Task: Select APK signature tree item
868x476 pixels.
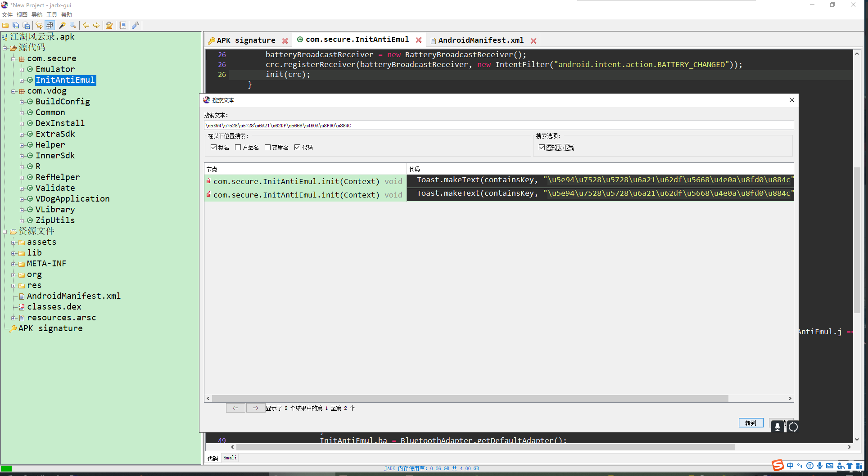Action: 50,328
